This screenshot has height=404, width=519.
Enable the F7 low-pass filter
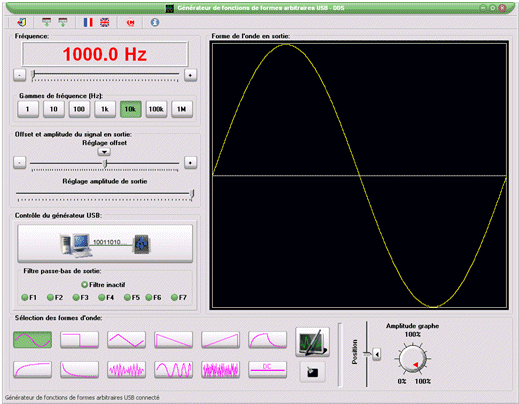click(179, 297)
